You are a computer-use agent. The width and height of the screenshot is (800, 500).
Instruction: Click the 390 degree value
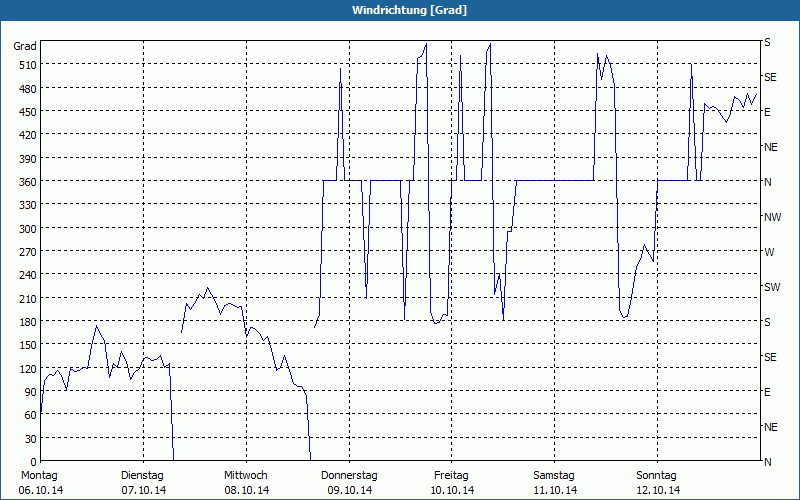pyautogui.click(x=28, y=159)
